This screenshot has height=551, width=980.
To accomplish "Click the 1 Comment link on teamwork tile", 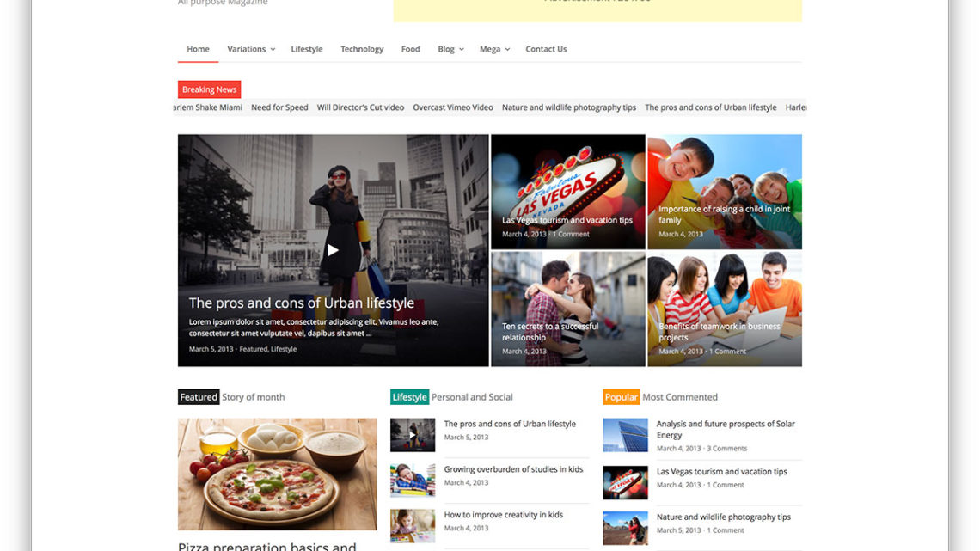I will tap(727, 352).
